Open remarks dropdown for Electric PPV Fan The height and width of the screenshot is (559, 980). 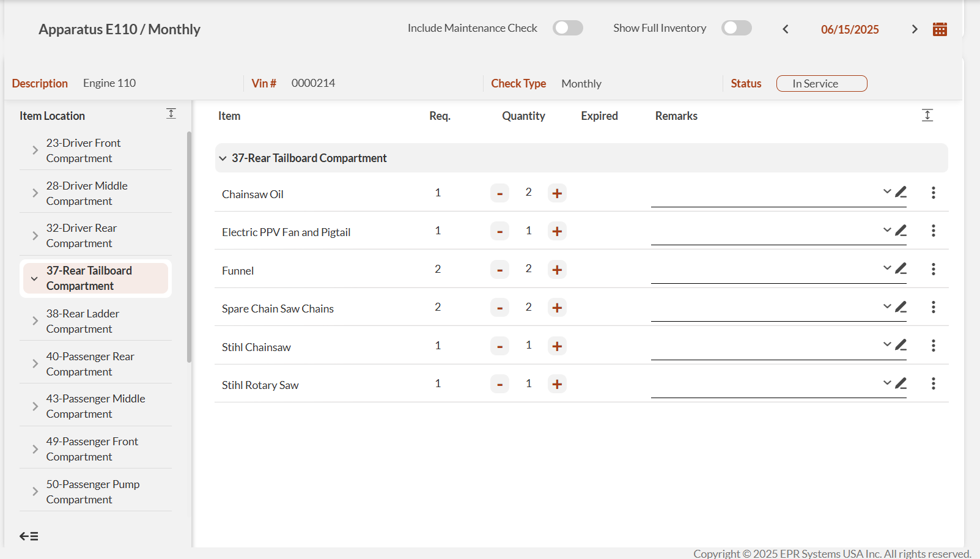[886, 231]
